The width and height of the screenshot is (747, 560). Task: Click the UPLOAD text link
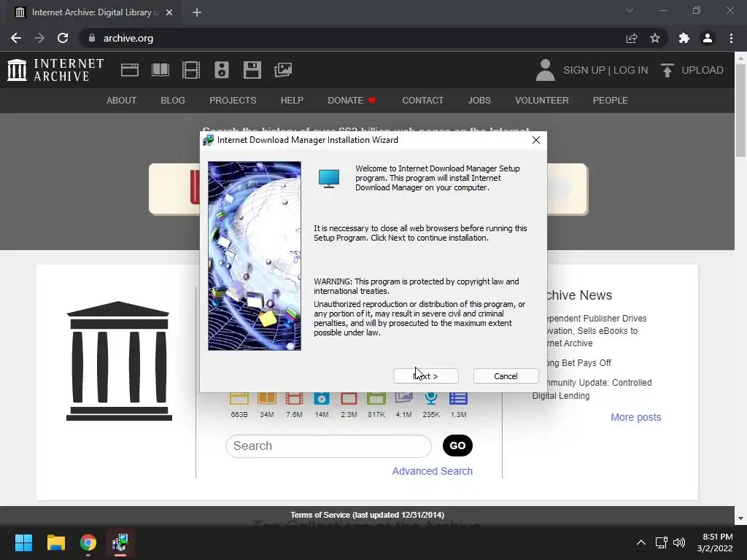tap(703, 70)
